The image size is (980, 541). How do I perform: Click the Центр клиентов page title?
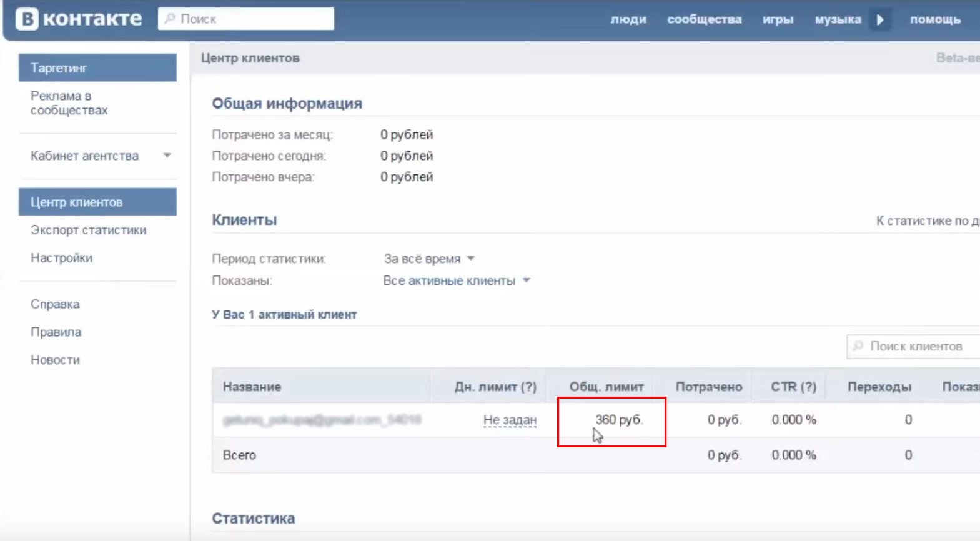[x=250, y=58]
